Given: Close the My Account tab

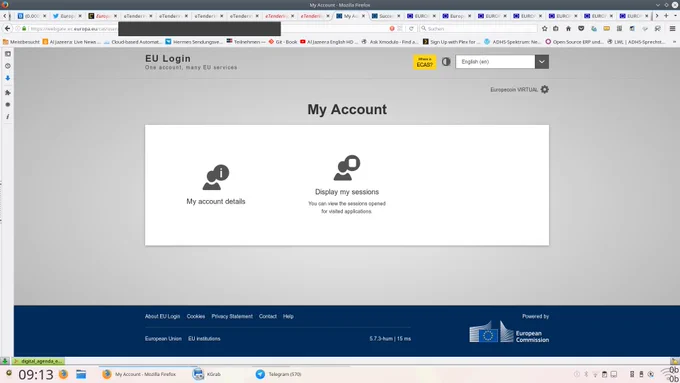Looking at the screenshot, I should [x=363, y=16].
